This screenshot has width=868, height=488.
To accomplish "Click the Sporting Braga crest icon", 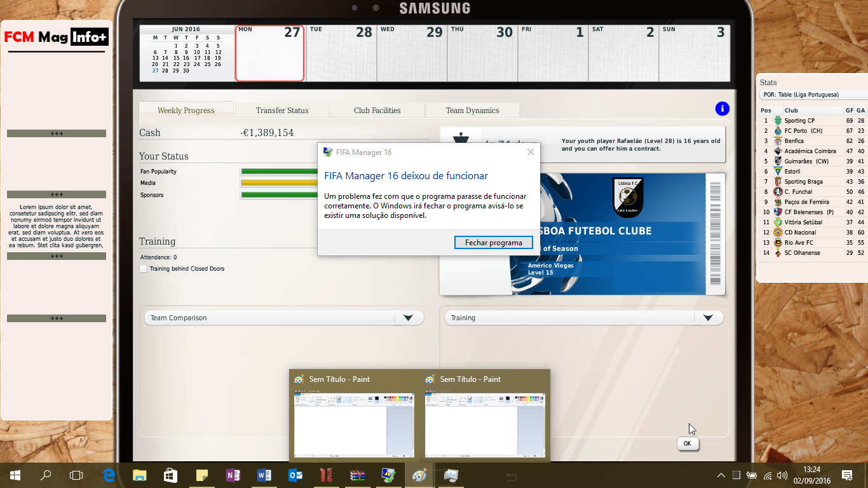I will click(x=778, y=181).
